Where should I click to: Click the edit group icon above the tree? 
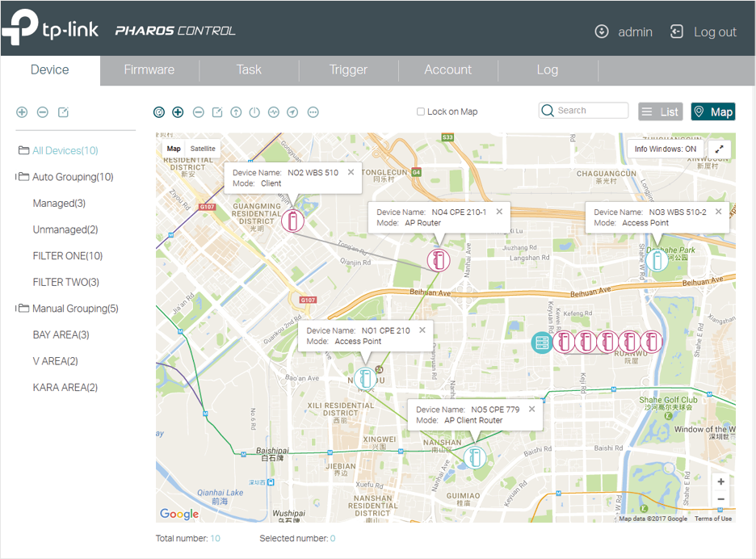click(63, 112)
